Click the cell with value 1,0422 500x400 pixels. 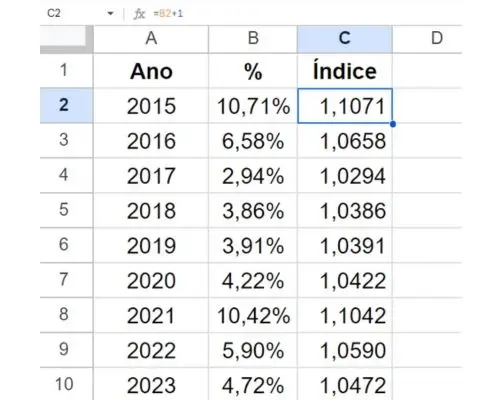[x=345, y=280]
